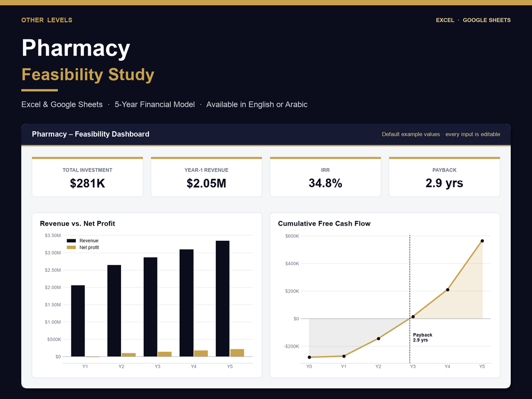Click the Y3 revenue bar
This screenshot has width=532, height=399.
[150, 307]
